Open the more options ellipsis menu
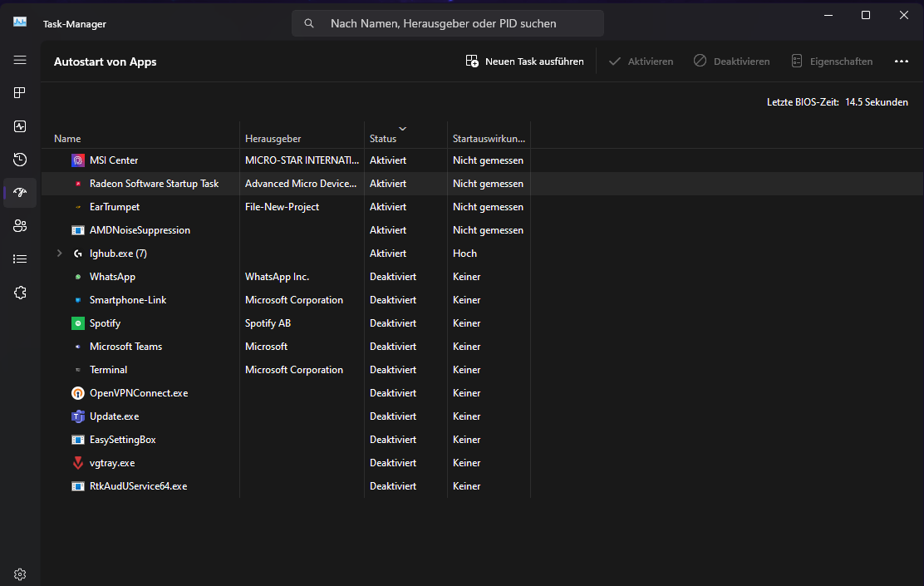Screen dimensions: 924x586 click(x=902, y=62)
